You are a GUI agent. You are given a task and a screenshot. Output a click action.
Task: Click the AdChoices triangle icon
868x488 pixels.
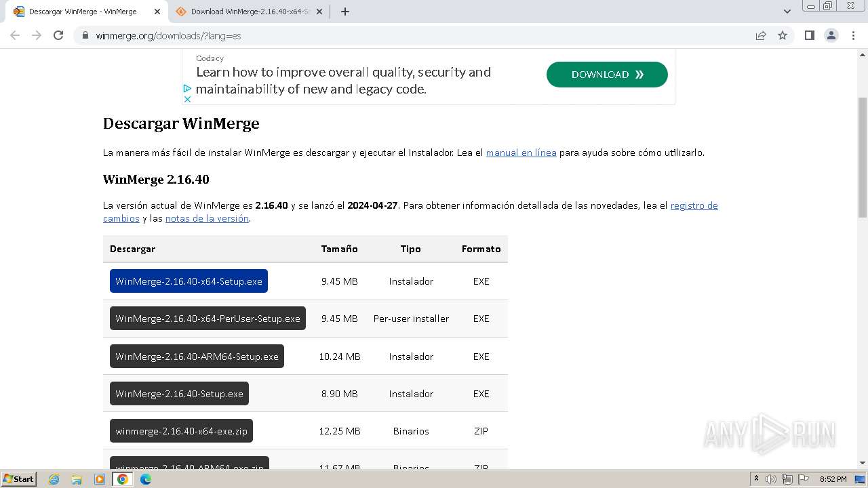click(187, 88)
